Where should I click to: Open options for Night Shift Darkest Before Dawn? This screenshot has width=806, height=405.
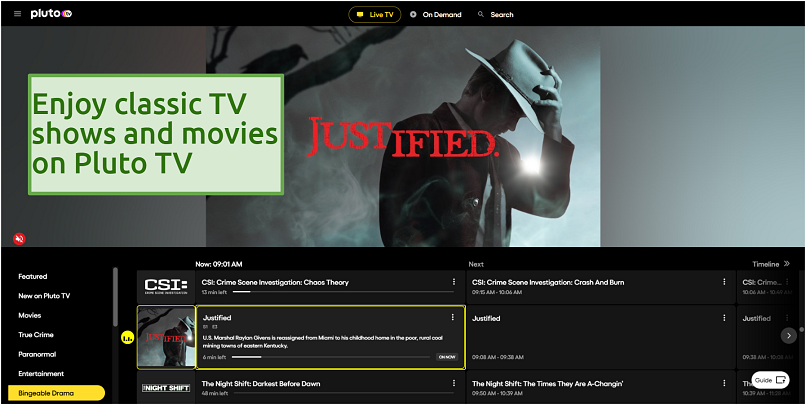tap(453, 383)
